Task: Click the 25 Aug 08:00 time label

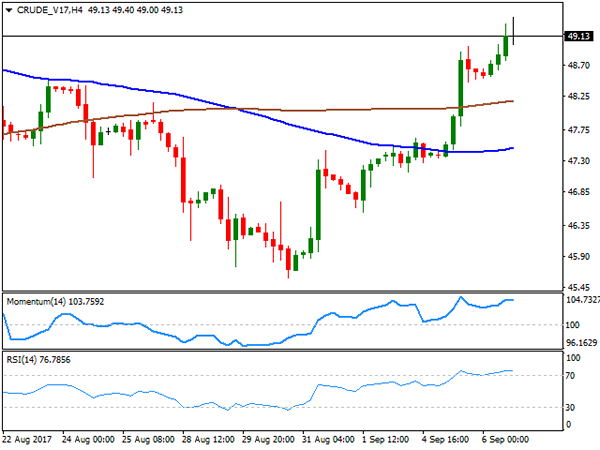Action: coord(148,439)
